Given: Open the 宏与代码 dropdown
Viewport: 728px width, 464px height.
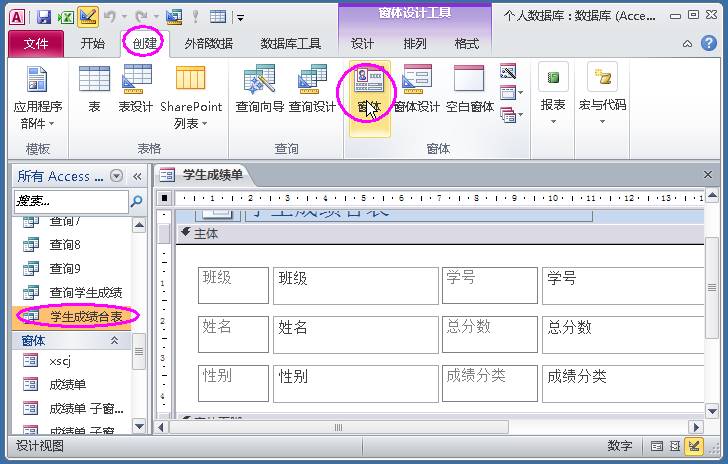Looking at the screenshot, I should [x=602, y=94].
